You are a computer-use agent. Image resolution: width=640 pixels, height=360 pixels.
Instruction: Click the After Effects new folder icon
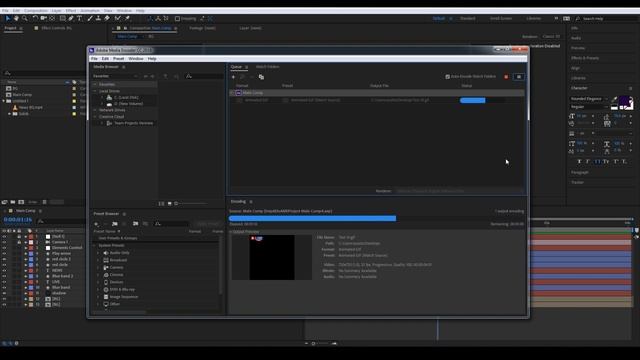click(x=13, y=202)
